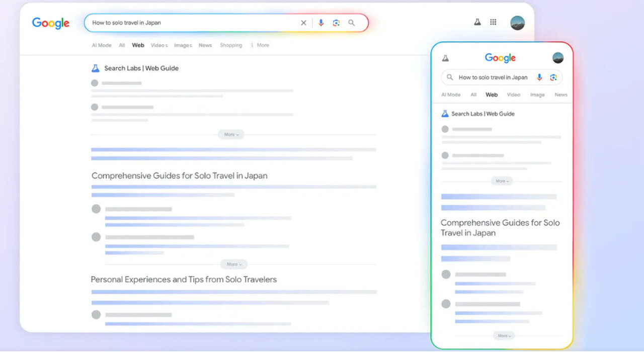Select the Web tab in mobile view

tap(492, 95)
